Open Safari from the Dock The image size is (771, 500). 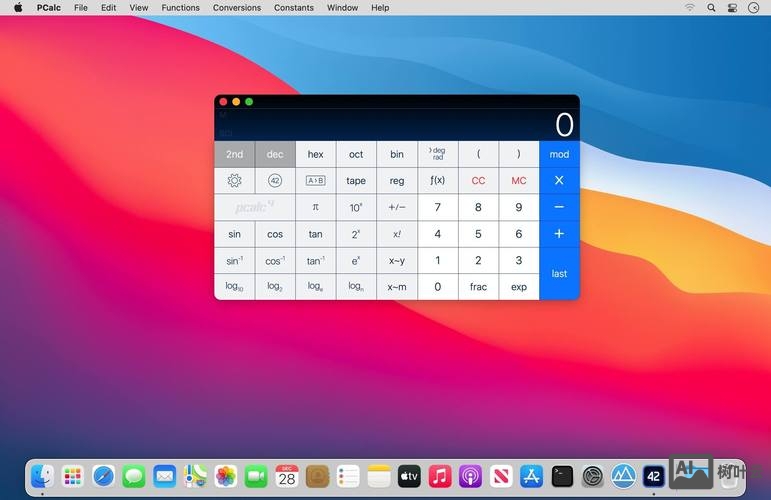[103, 476]
